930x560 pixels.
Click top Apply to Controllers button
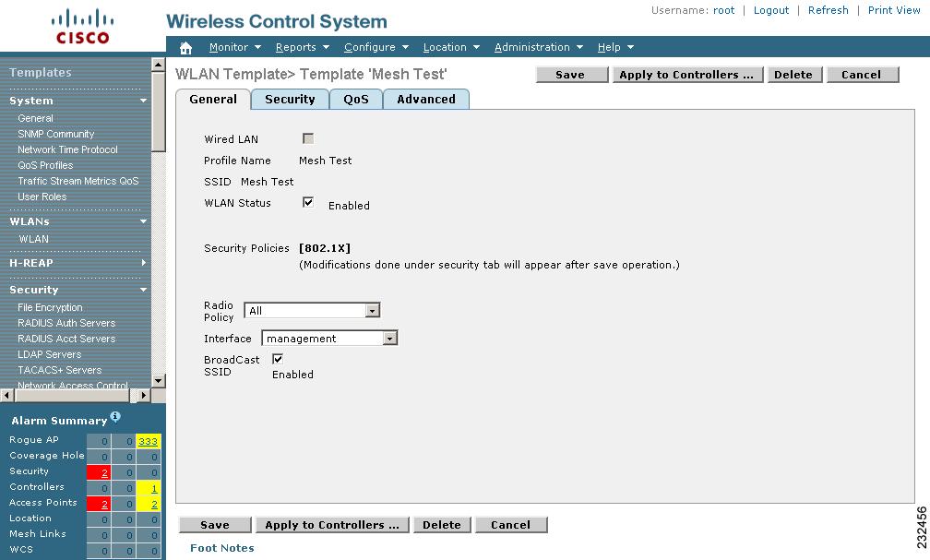click(x=687, y=75)
